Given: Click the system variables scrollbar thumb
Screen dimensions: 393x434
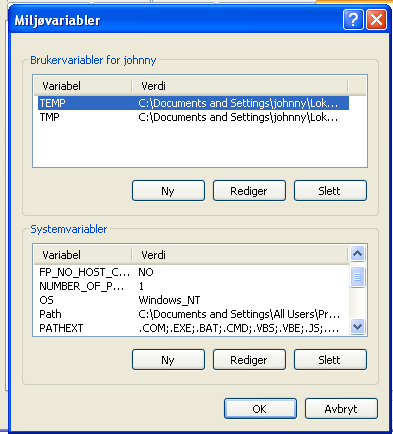Looking at the screenshot, I should 357,277.
